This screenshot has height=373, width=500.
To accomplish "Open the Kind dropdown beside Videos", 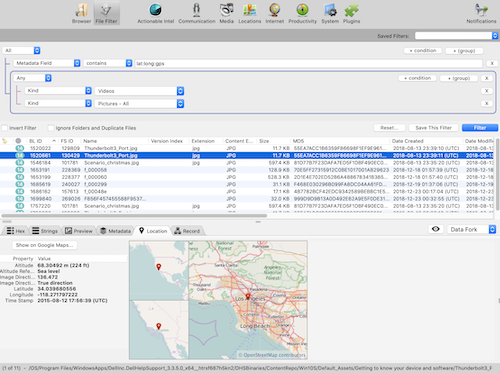I will coord(58,91).
